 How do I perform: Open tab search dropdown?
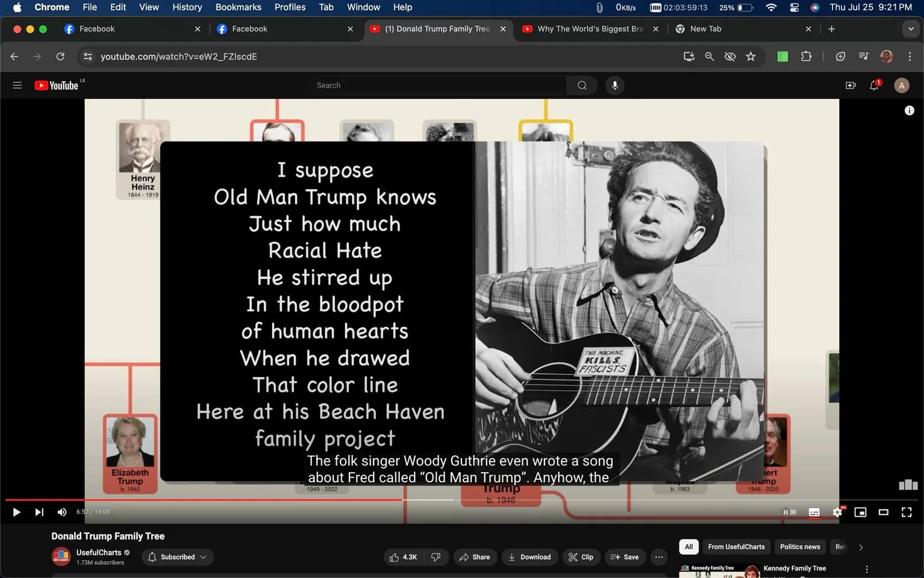911,29
